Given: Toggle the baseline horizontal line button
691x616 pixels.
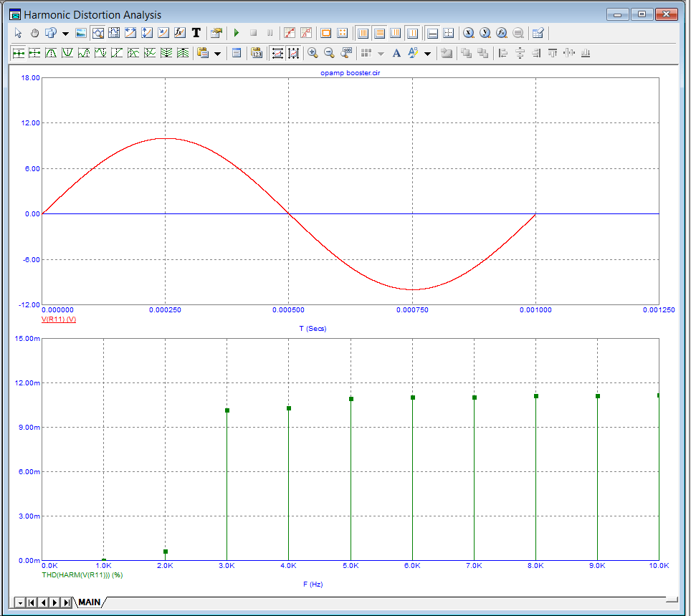Looking at the screenshot, I should pos(432,33).
